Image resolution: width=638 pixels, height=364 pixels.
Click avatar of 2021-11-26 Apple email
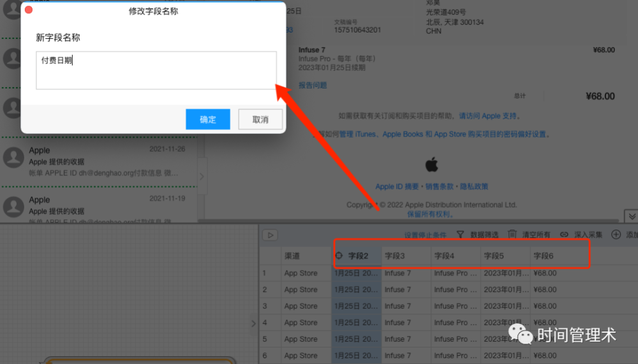pyautogui.click(x=13, y=157)
